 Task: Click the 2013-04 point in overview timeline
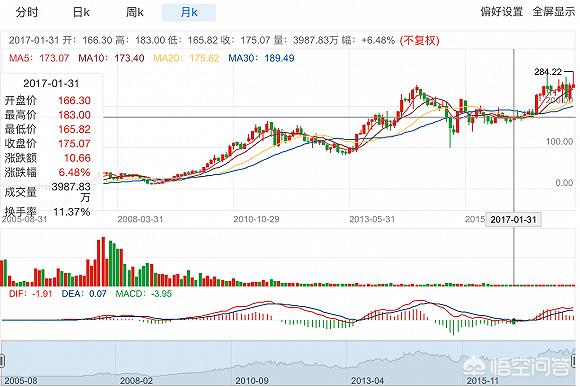click(x=367, y=380)
